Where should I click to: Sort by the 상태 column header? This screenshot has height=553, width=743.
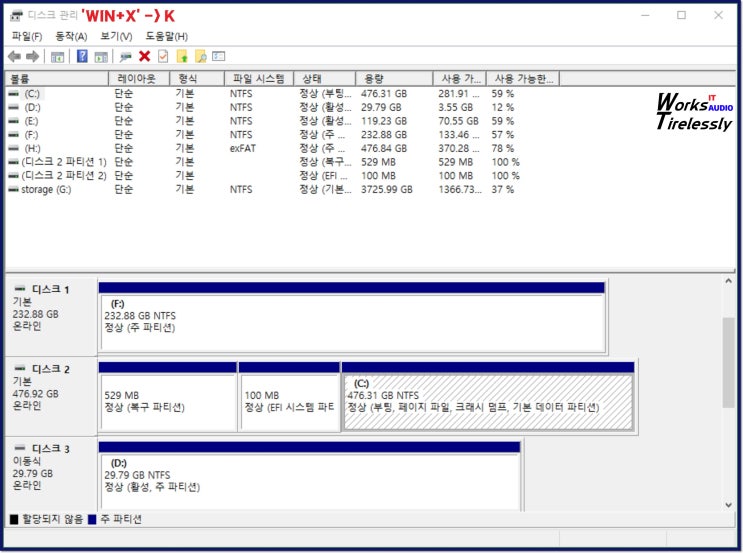pyautogui.click(x=324, y=79)
